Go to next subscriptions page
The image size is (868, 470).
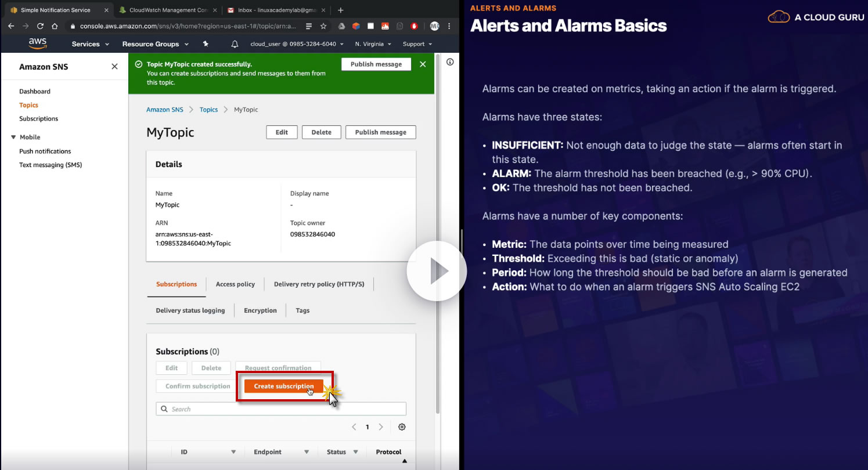(x=381, y=427)
